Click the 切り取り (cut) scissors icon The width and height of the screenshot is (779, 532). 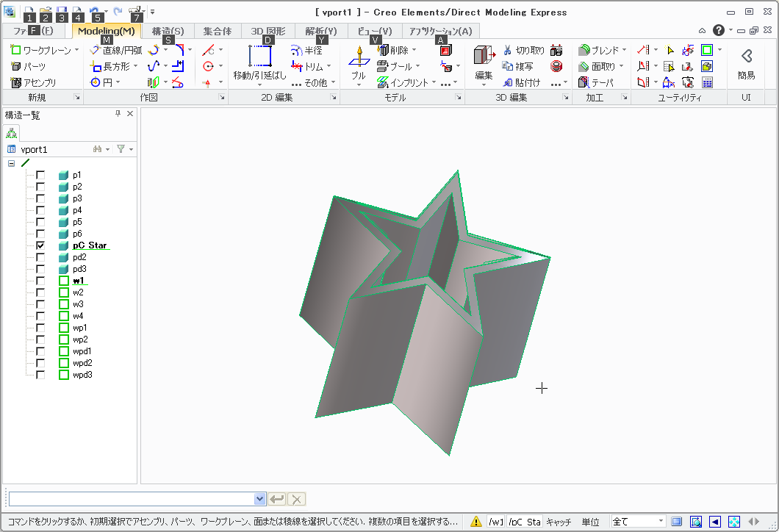[507, 51]
